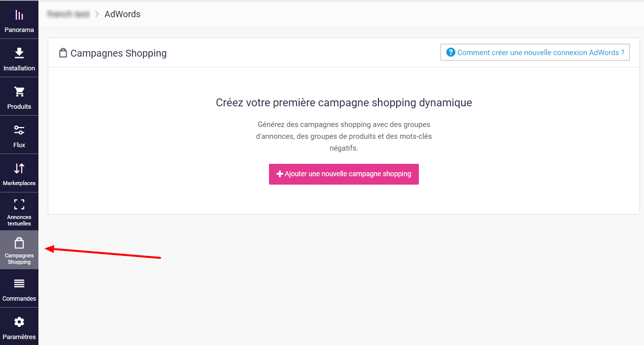Screen dimensions: 644x345
Task: Select the AdWords breadcrumb item
Action: click(123, 14)
